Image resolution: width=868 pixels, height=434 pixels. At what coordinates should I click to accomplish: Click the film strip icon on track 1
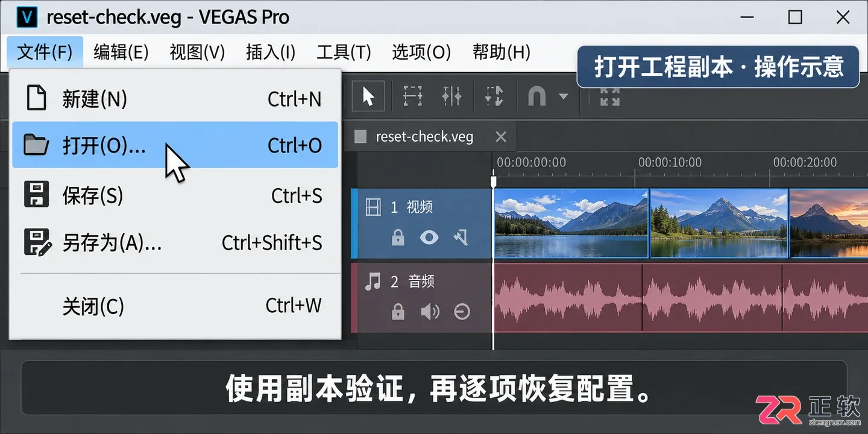[x=373, y=207]
